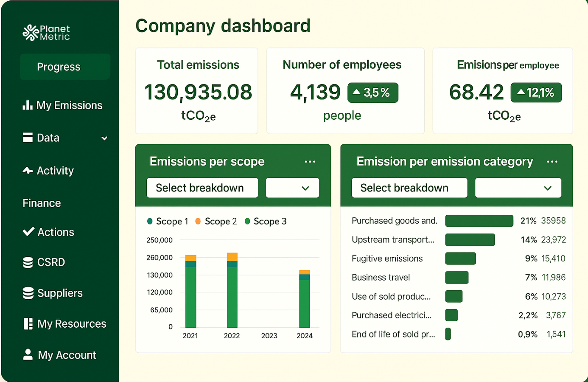Screen dimensions: 588x382
Task: Click the Actions checkmark icon
Action: pyautogui.click(x=28, y=232)
